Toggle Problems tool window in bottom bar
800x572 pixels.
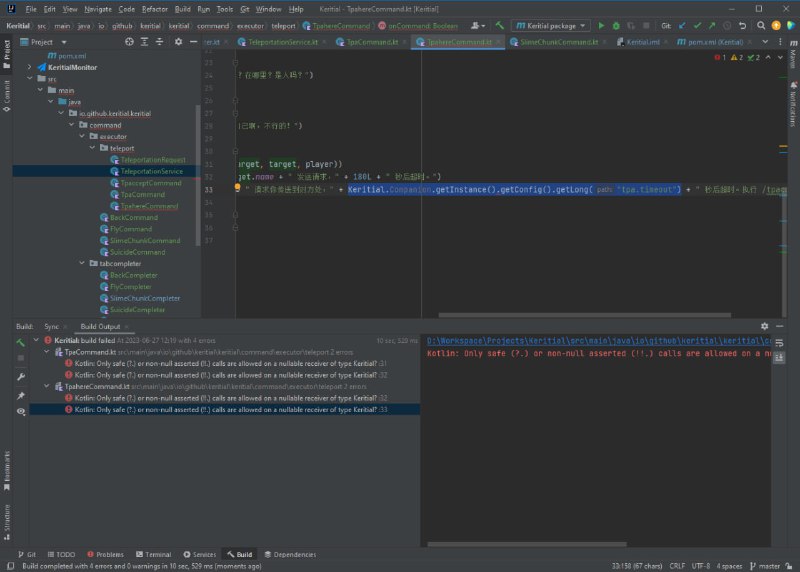pyautogui.click(x=104, y=554)
